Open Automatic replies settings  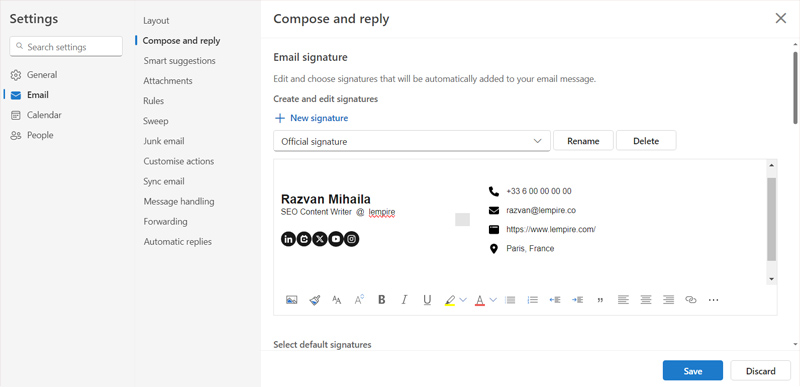point(178,242)
